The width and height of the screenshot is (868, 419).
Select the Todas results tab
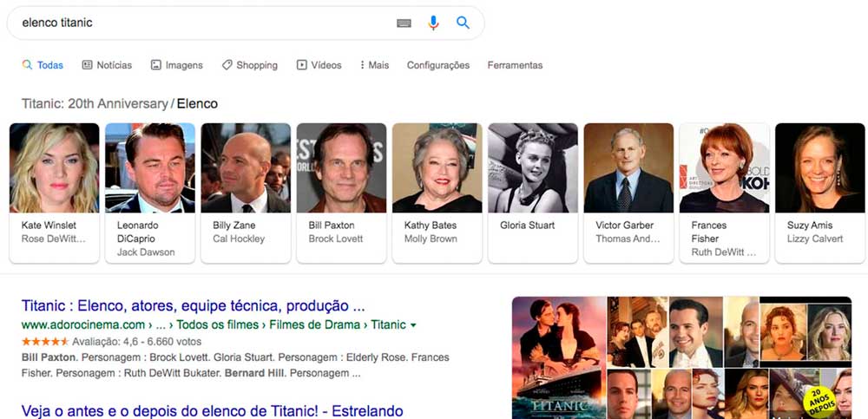click(x=43, y=65)
